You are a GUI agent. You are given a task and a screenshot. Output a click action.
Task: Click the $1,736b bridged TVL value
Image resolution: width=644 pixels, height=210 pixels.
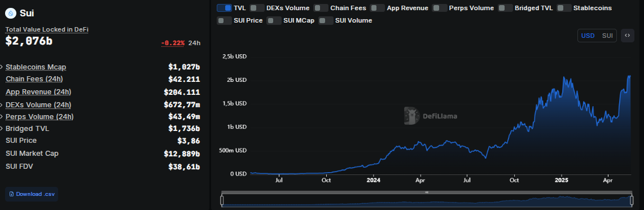click(x=184, y=129)
